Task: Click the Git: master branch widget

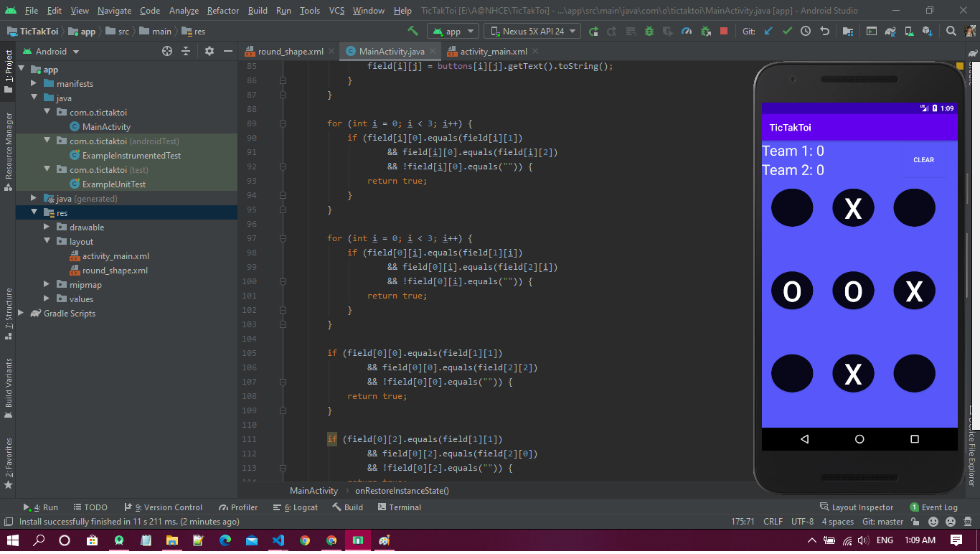Action: (x=883, y=522)
